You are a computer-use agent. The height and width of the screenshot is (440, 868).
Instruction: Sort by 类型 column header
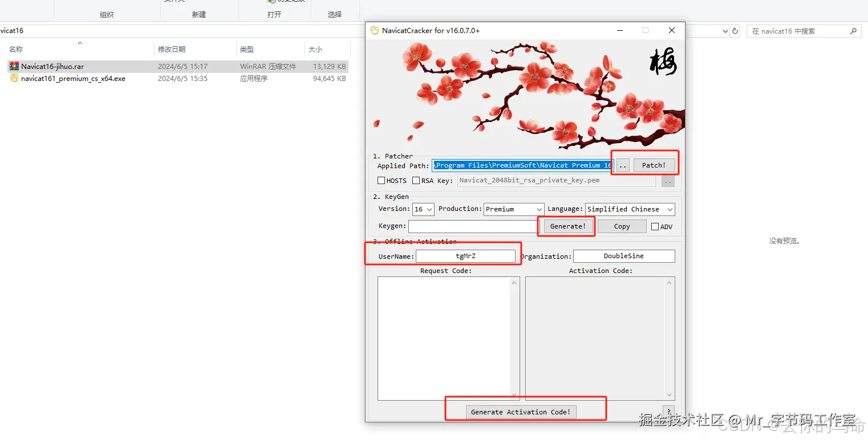click(247, 50)
